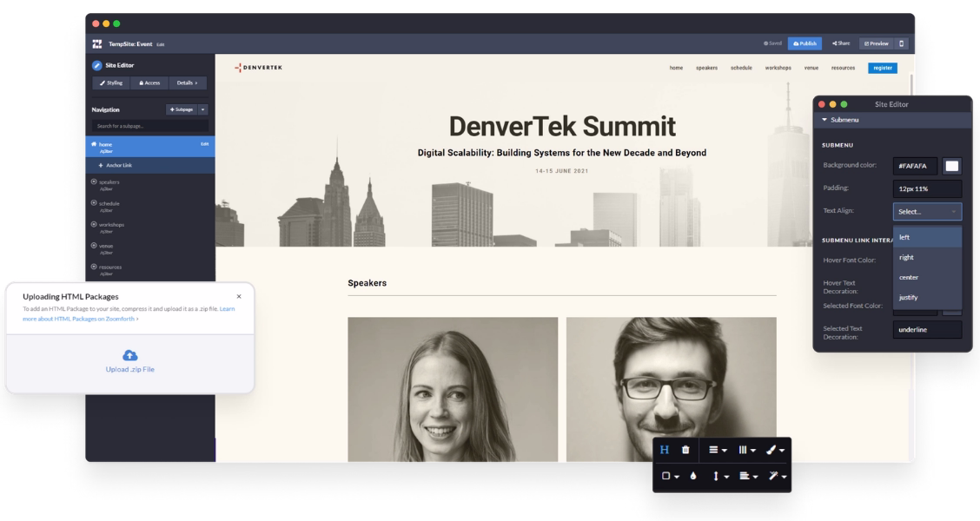The width and height of the screenshot is (980, 521).
Task: Open the horizontal lines layout dropdown in toolbar
Action: click(x=718, y=450)
